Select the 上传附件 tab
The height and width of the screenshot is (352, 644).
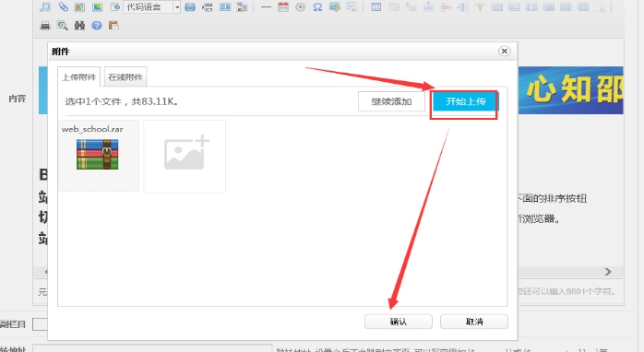pos(78,76)
